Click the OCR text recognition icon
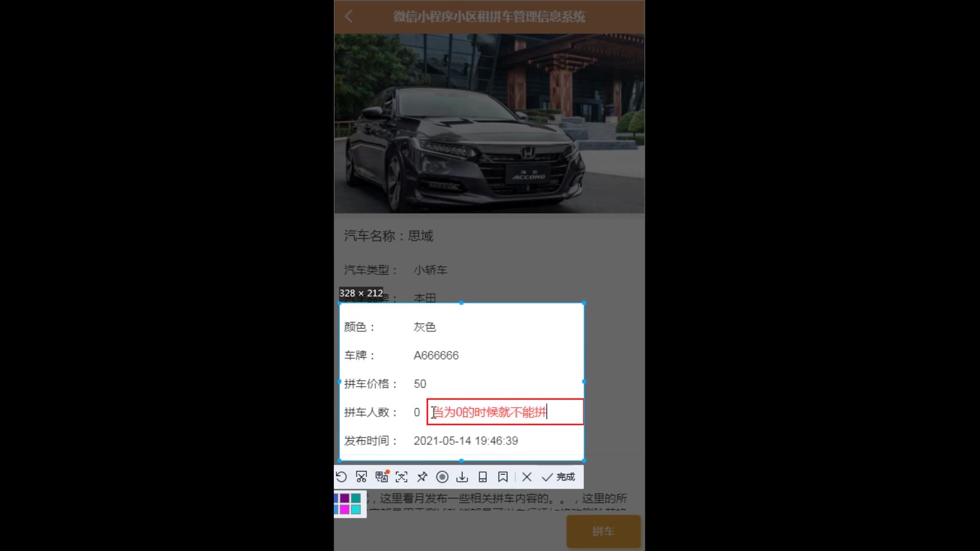Image resolution: width=980 pixels, height=551 pixels. (402, 477)
